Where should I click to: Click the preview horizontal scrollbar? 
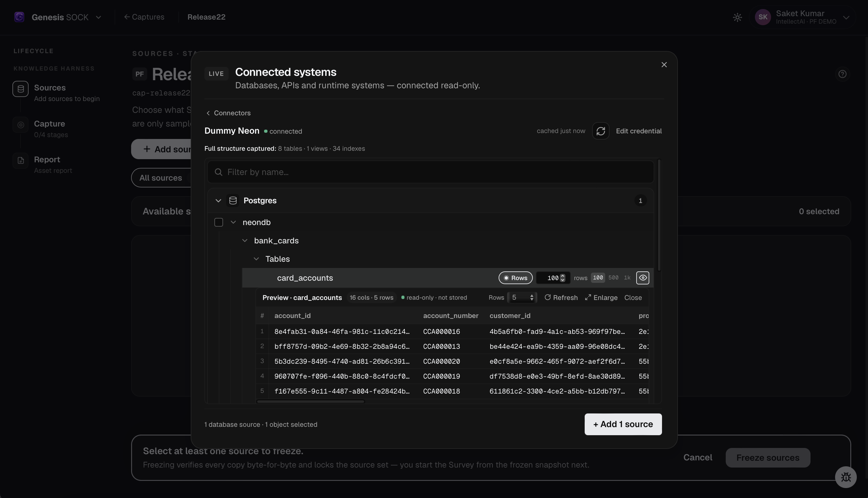click(x=311, y=402)
